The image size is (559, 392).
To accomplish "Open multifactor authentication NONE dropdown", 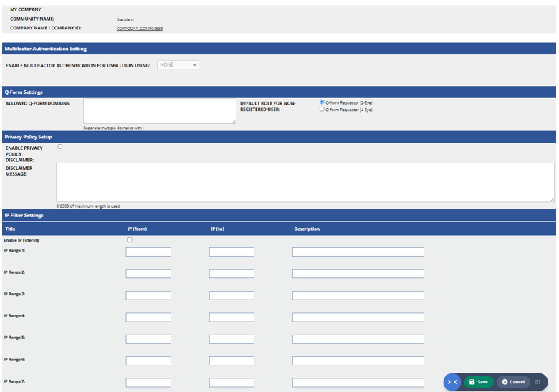I will 178,65.
